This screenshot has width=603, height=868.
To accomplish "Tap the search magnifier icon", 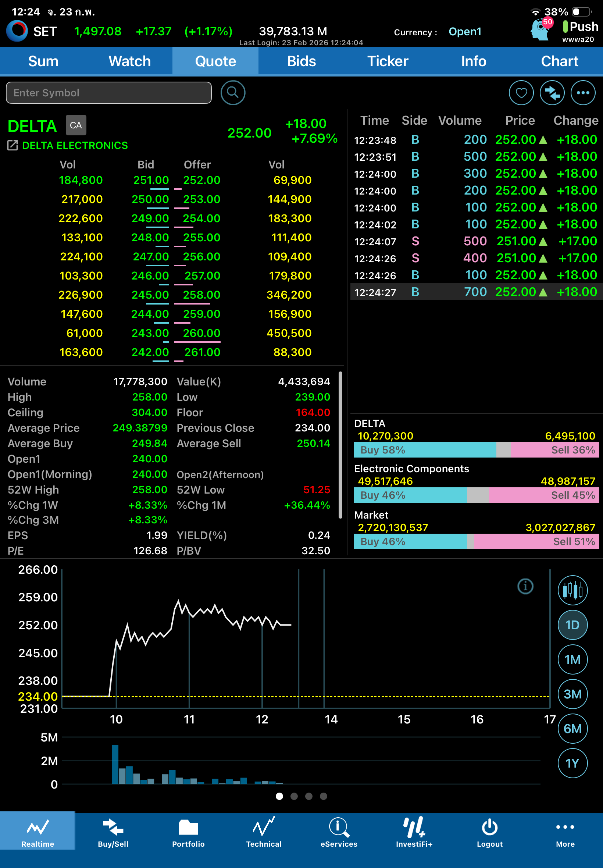I will 233,93.
